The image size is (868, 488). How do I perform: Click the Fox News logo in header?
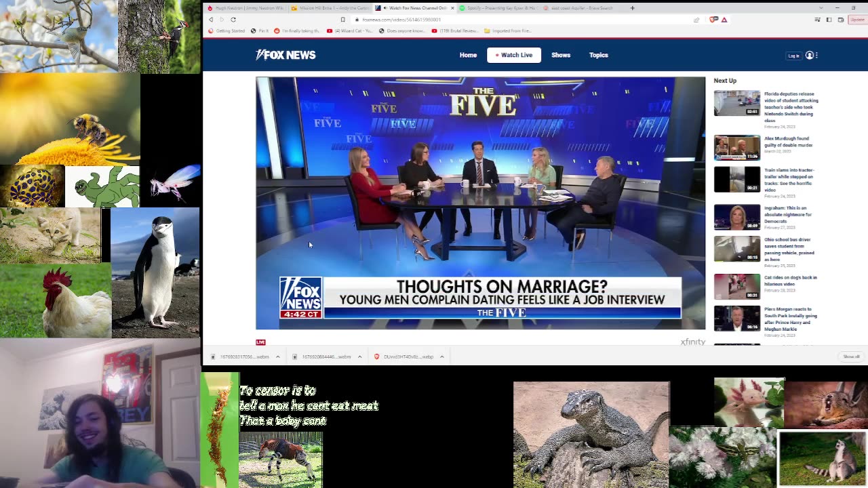click(285, 55)
